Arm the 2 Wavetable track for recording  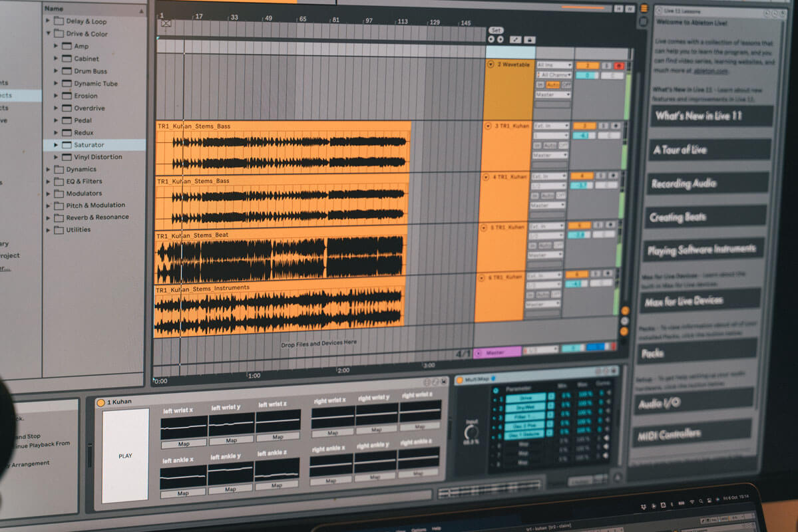tap(619, 66)
